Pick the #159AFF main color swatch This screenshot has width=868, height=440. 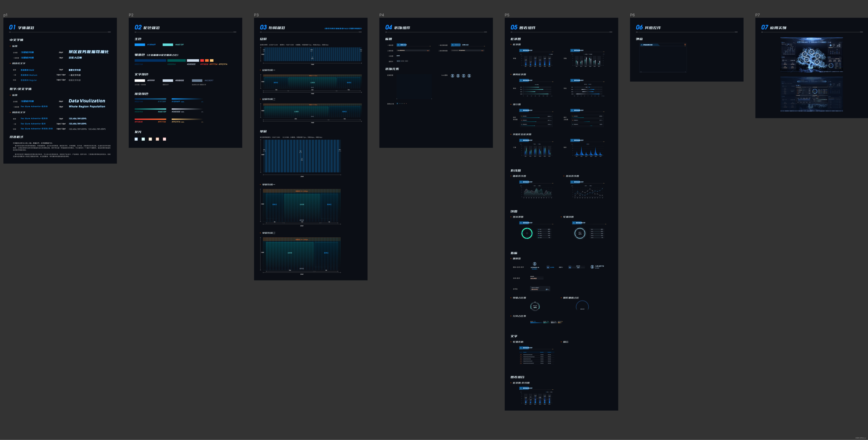[140, 44]
